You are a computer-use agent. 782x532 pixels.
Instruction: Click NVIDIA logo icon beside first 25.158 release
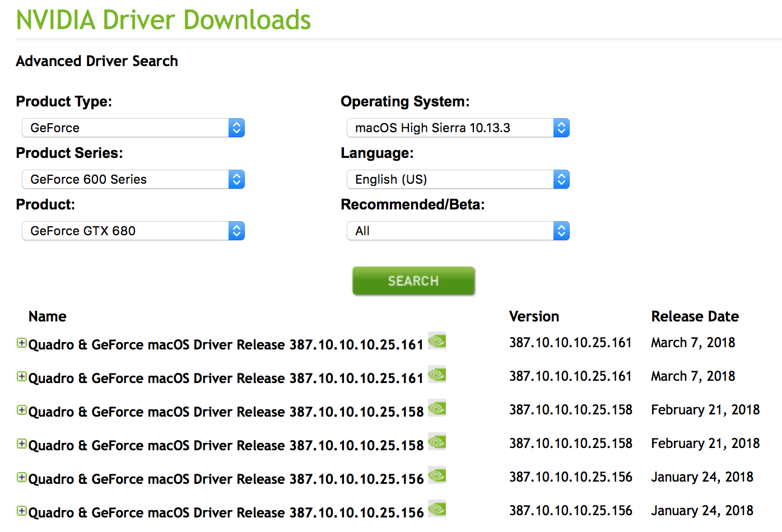click(437, 408)
